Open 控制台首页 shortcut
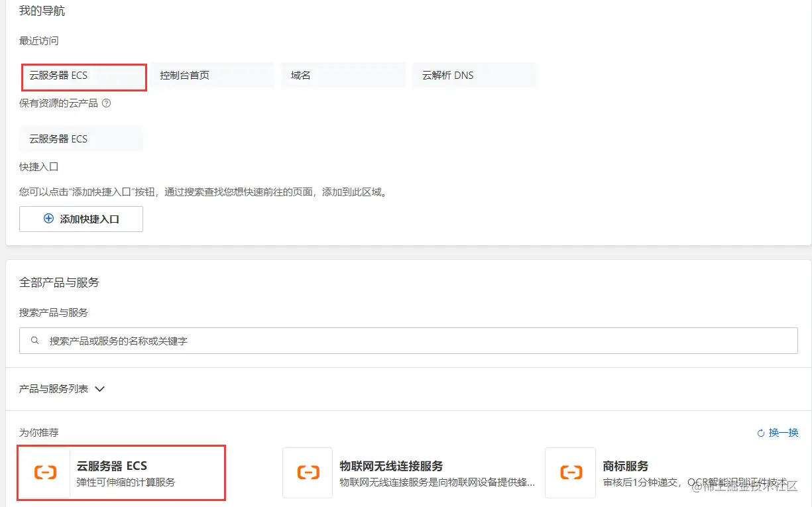The width and height of the screenshot is (812, 507). [x=212, y=76]
